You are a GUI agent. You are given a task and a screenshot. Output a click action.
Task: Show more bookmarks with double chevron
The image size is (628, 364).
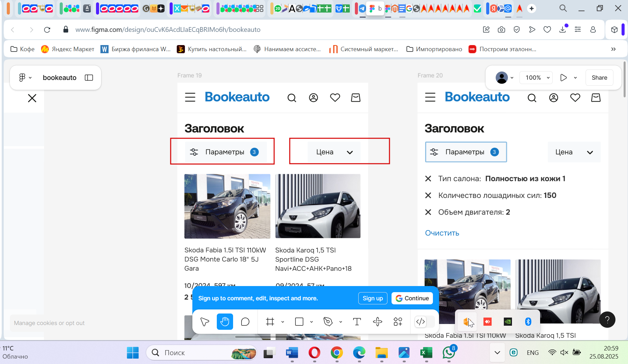(x=613, y=49)
